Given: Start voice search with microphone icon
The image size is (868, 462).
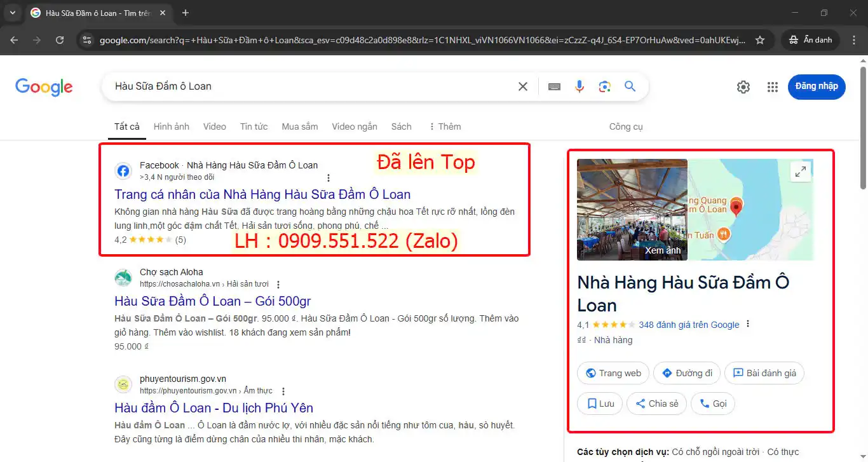Looking at the screenshot, I should 580,86.
